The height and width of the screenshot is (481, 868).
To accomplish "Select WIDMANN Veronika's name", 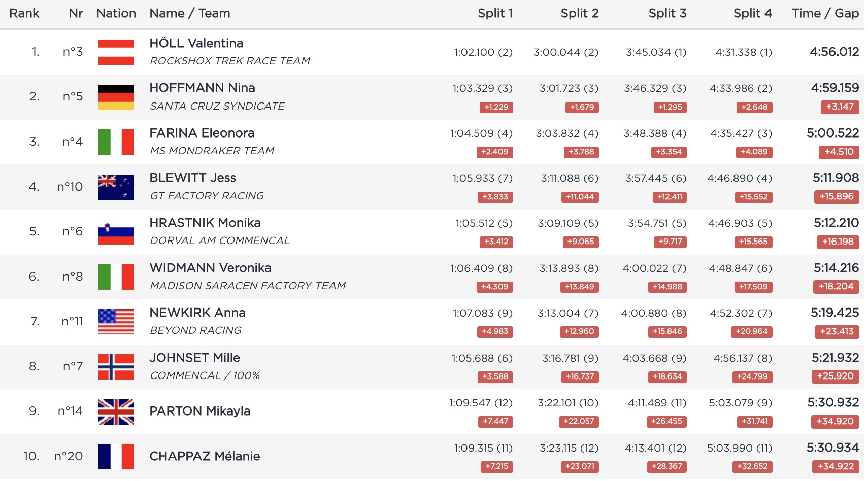I will [210, 268].
